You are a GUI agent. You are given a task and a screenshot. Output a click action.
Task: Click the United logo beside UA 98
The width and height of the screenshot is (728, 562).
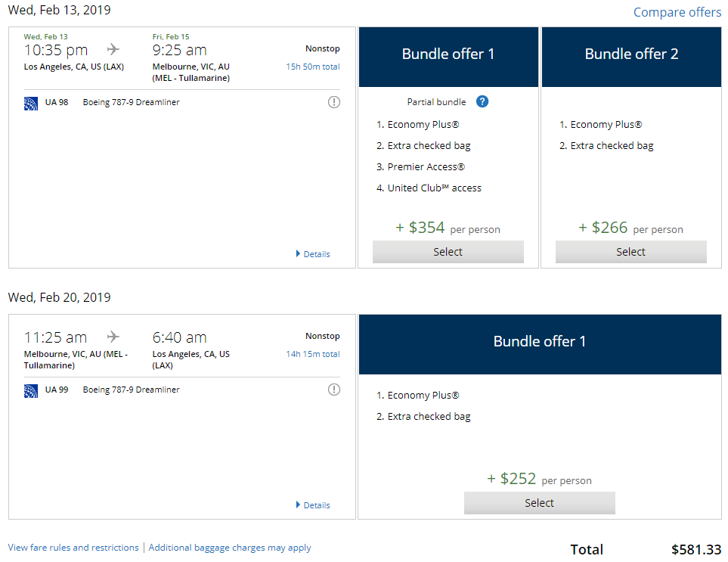point(31,103)
